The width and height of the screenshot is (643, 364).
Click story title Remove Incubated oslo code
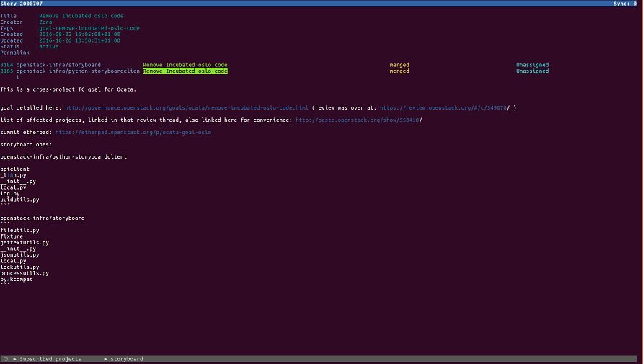click(81, 16)
